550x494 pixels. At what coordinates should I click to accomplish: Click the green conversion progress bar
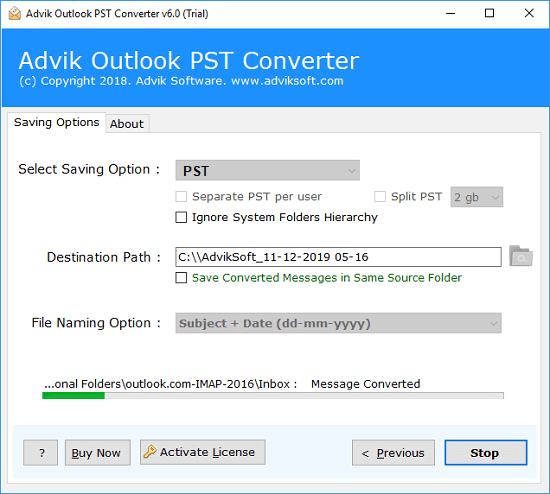pyautogui.click(x=273, y=396)
